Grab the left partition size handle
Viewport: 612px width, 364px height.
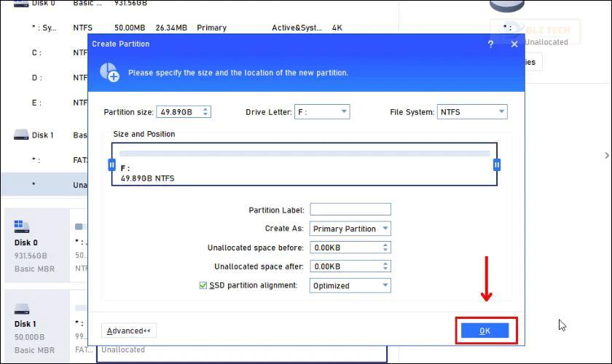coord(111,165)
